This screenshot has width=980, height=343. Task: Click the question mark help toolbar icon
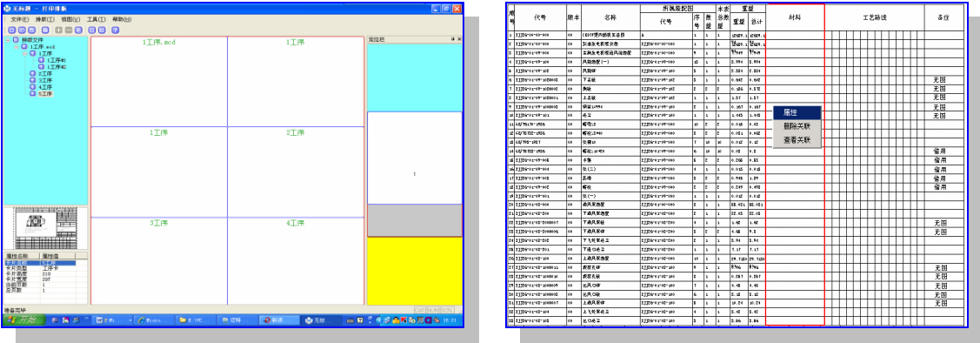coord(115,30)
